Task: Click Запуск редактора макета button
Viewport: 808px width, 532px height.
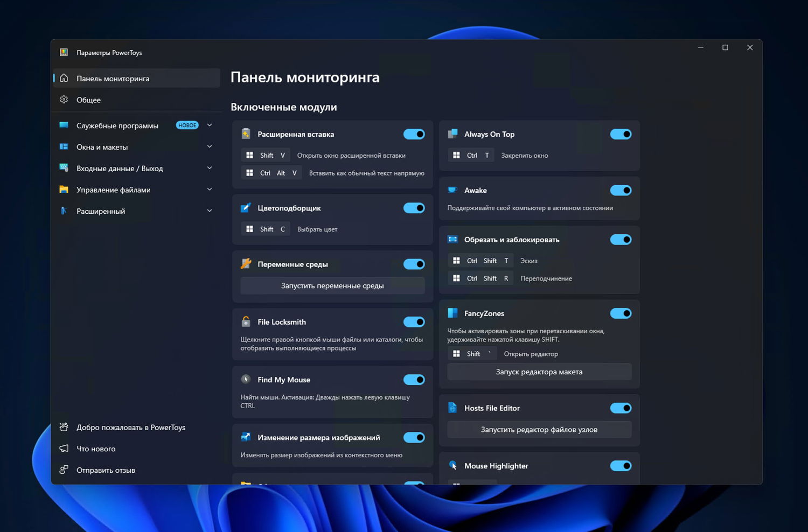Action: tap(539, 372)
